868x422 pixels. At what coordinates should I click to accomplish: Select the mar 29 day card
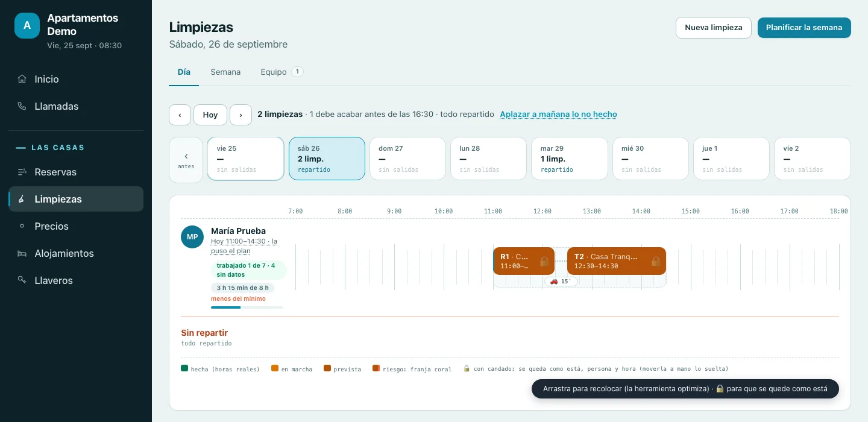(x=569, y=159)
